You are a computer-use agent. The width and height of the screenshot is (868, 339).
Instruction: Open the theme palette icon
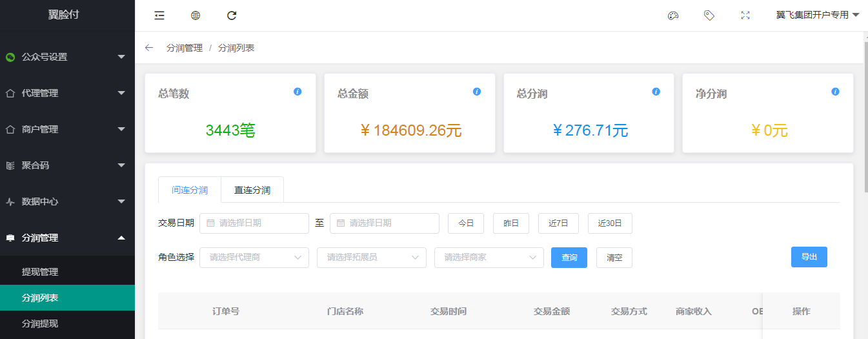pyautogui.click(x=673, y=15)
